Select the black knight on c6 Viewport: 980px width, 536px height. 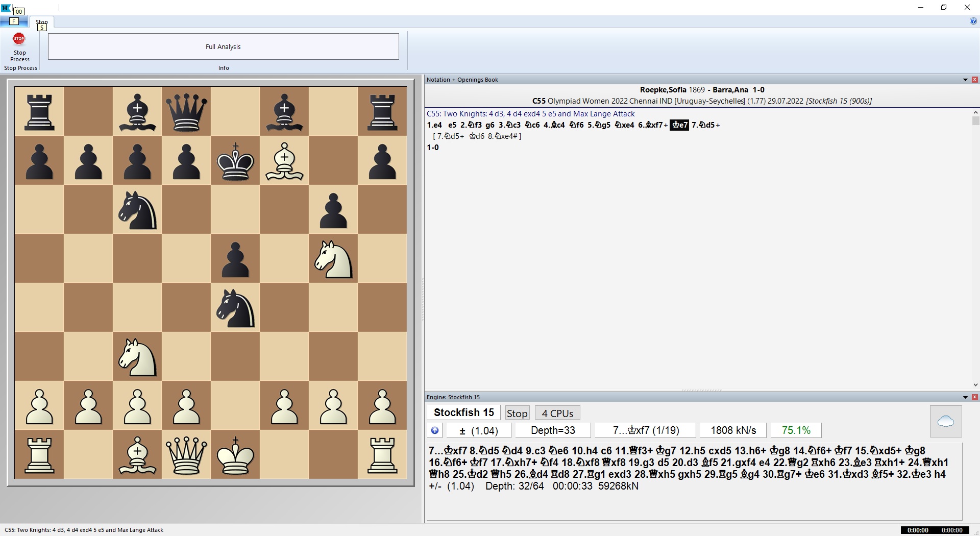coord(137,210)
